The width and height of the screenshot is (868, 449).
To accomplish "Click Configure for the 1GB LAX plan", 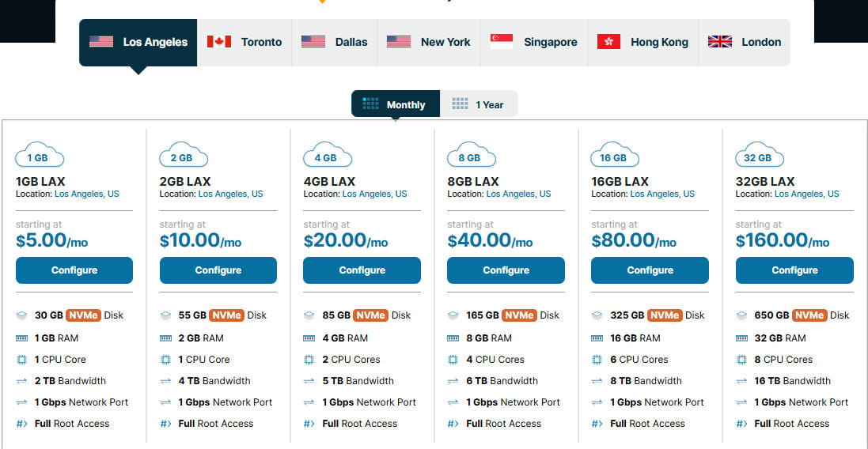I will pyautogui.click(x=74, y=270).
